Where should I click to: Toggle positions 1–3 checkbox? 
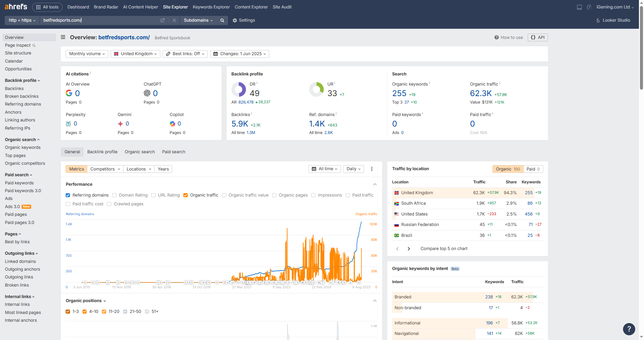[68, 312]
